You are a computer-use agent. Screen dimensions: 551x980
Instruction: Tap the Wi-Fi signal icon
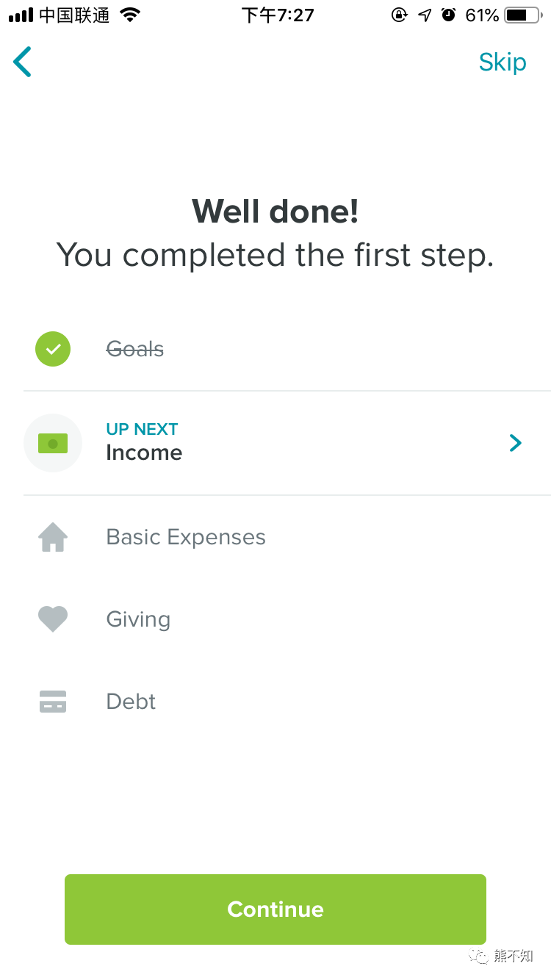click(x=130, y=15)
